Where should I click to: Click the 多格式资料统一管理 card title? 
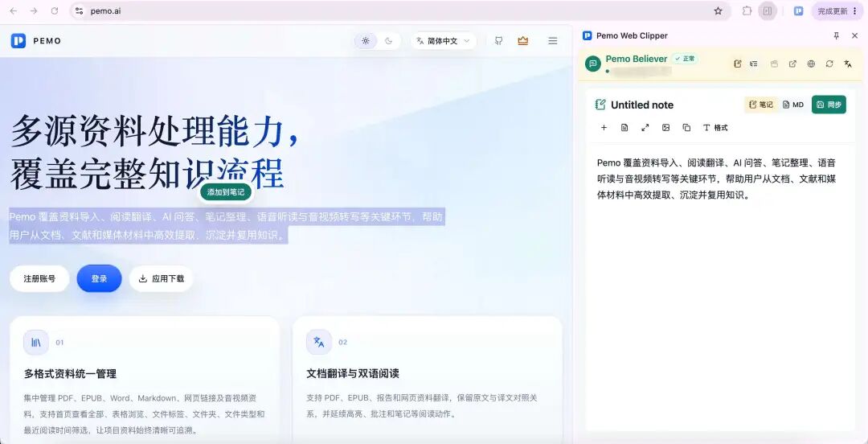coord(70,374)
